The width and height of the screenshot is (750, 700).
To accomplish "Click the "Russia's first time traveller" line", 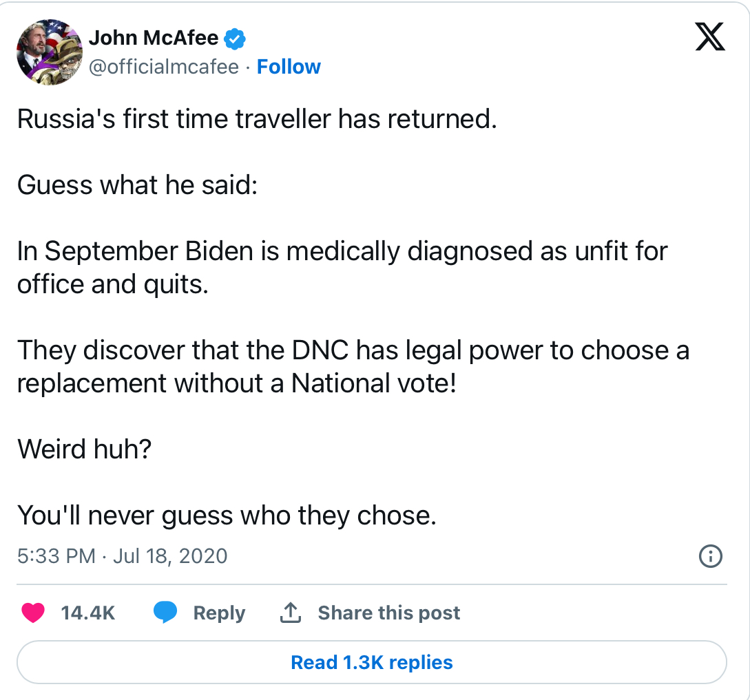I will [x=256, y=119].
